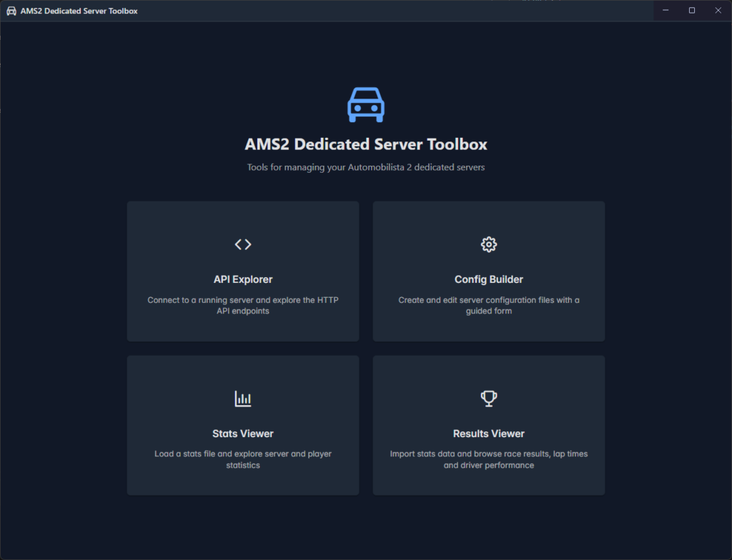Image resolution: width=732 pixels, height=560 pixels.
Task: Open Config Builder via its title label
Action: pos(489,279)
